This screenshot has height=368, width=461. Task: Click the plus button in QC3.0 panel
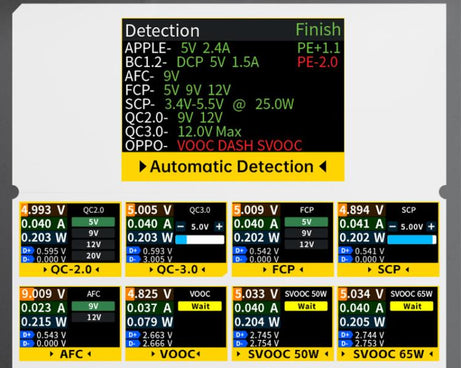219,227
